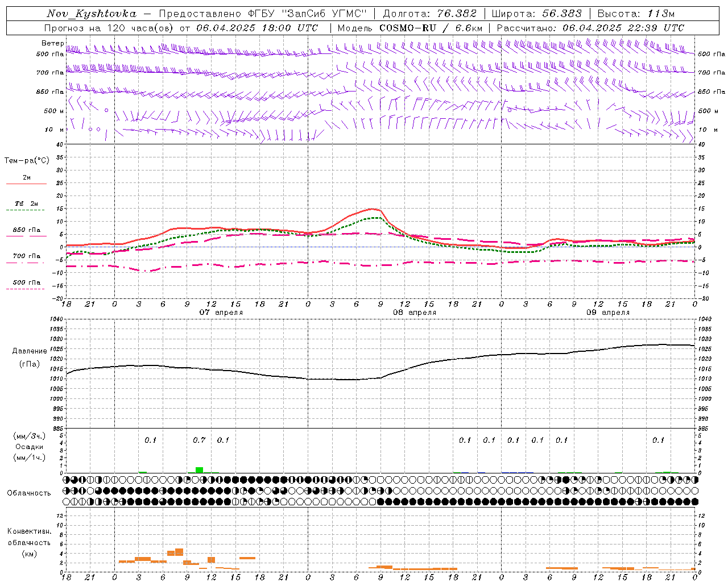Click the 0.7 precipitation amount value
728x582 pixels.
click(x=199, y=440)
